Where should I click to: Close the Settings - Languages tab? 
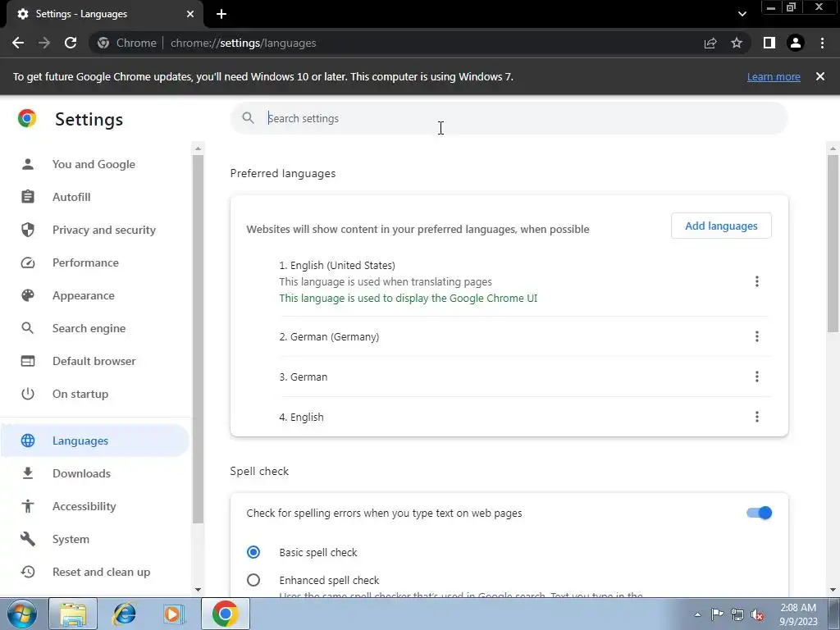tap(190, 14)
